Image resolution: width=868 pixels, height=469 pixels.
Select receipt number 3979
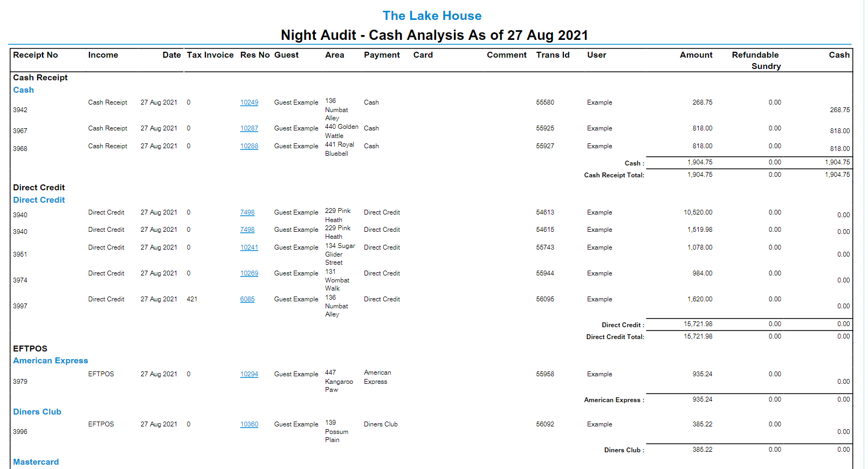(20, 382)
